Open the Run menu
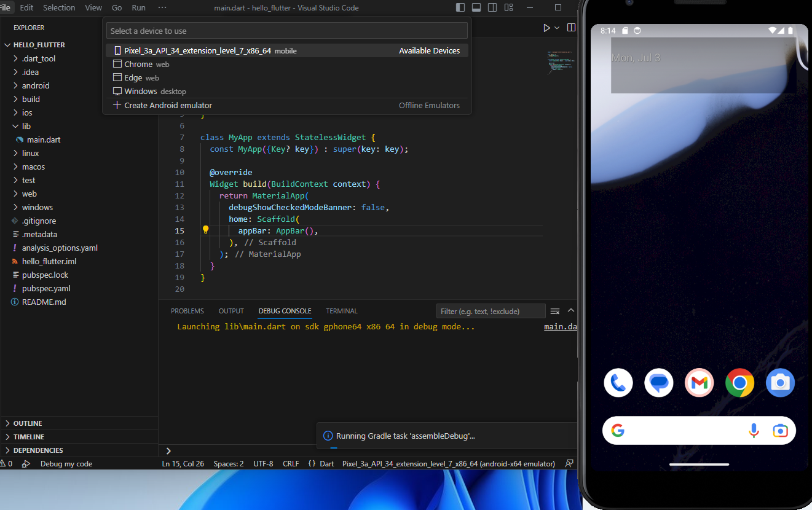The width and height of the screenshot is (812, 510). pyautogui.click(x=139, y=7)
